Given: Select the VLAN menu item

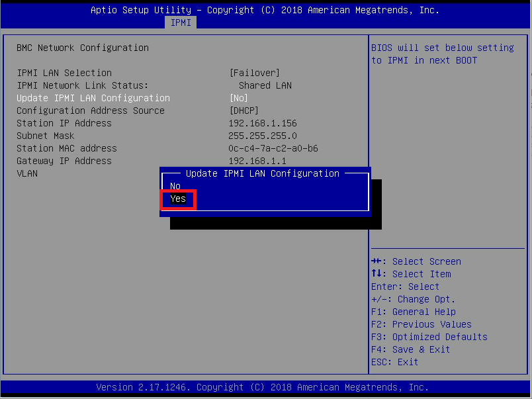Looking at the screenshot, I should [x=27, y=173].
